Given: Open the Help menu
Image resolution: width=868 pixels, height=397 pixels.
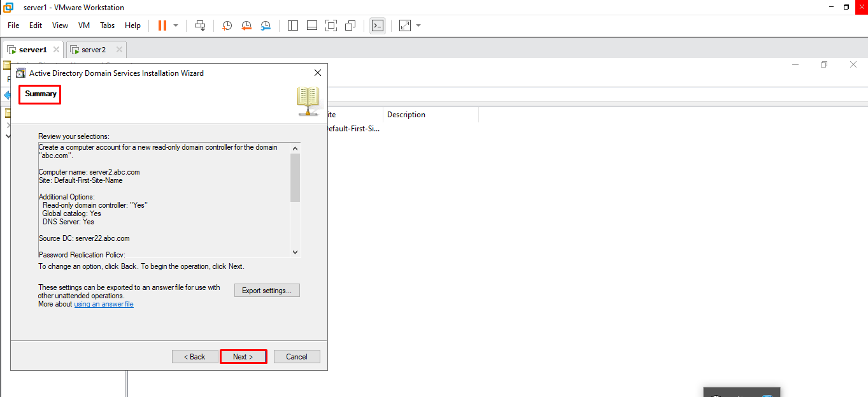Looking at the screenshot, I should coord(132,25).
